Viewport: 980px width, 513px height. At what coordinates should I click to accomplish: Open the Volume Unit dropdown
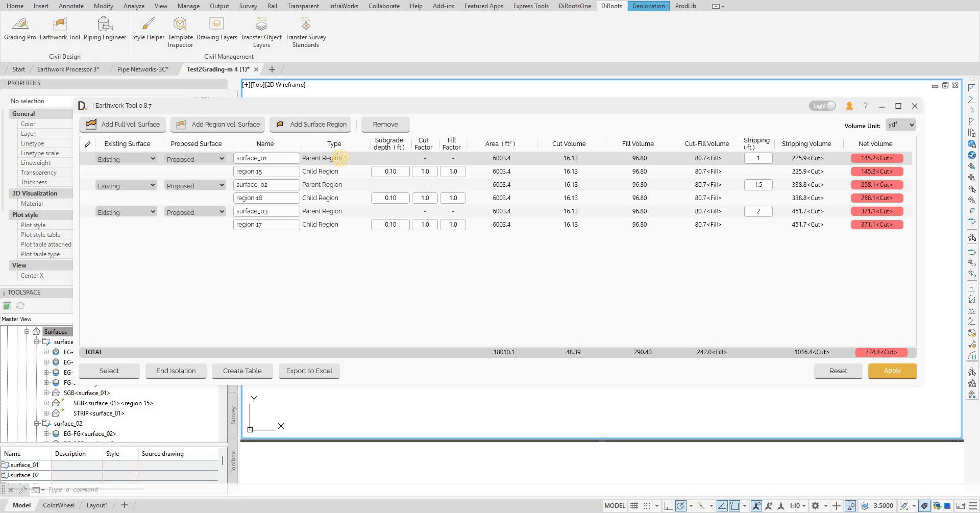[900, 125]
